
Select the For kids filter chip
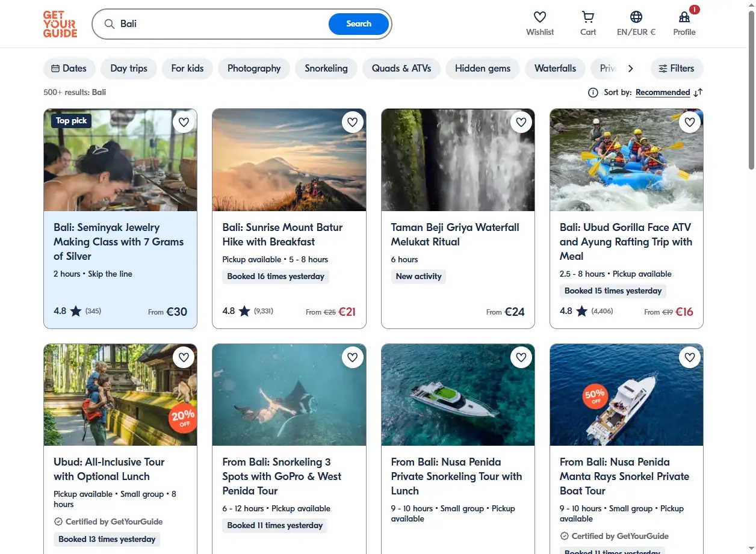187,69
